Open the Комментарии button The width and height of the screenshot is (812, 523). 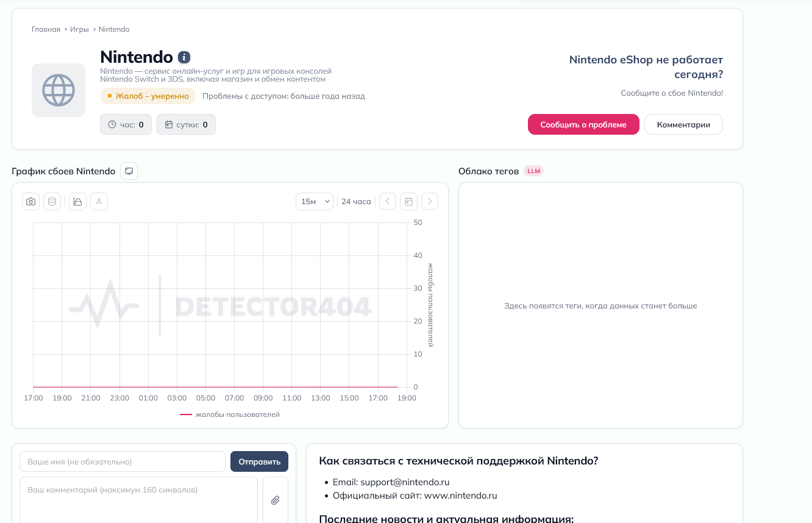(683, 124)
